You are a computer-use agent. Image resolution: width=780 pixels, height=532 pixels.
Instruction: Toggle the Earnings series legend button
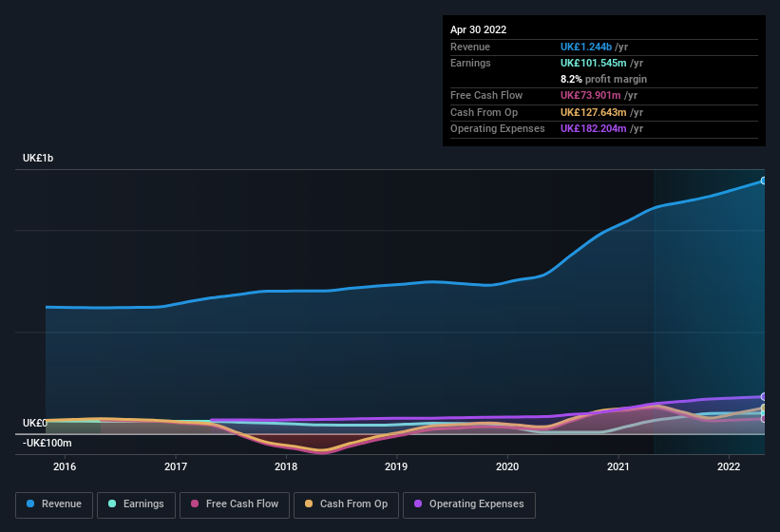point(136,504)
